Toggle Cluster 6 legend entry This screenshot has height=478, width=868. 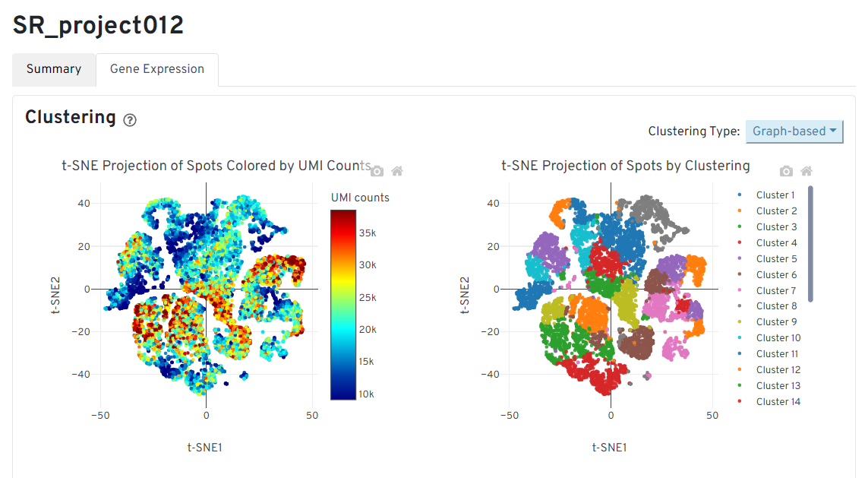click(x=775, y=275)
